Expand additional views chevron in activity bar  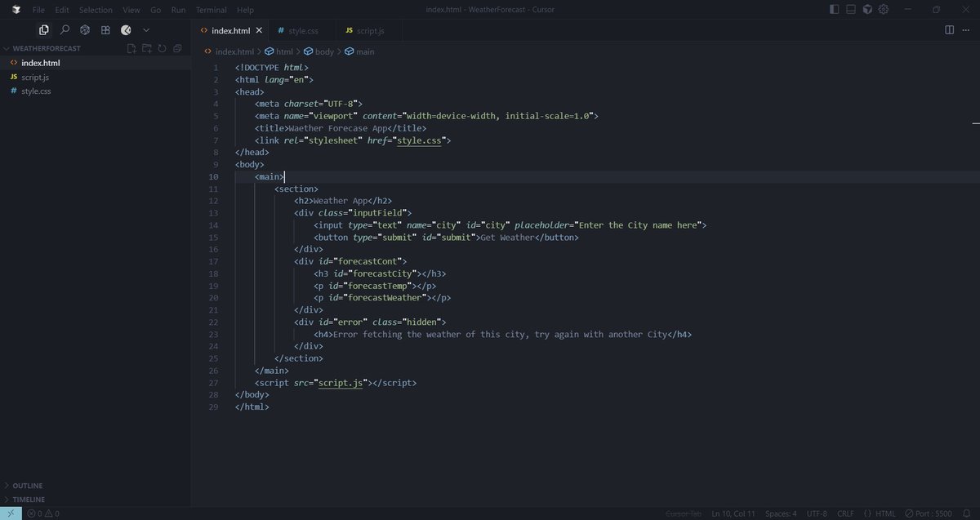[146, 30]
